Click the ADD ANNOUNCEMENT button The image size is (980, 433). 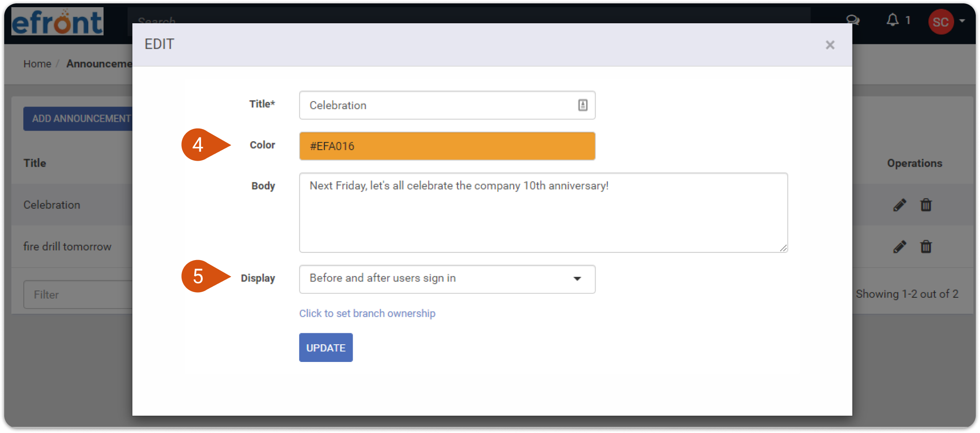78,119
